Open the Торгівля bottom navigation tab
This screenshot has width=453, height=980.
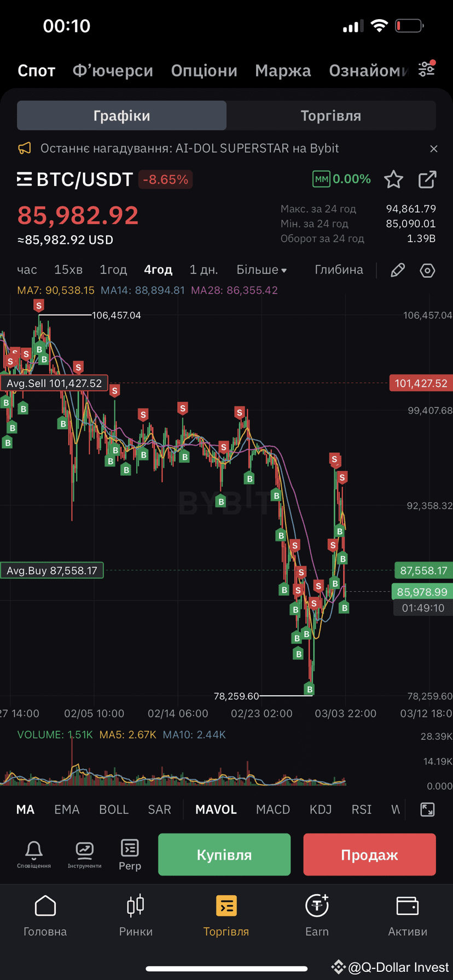click(x=226, y=916)
